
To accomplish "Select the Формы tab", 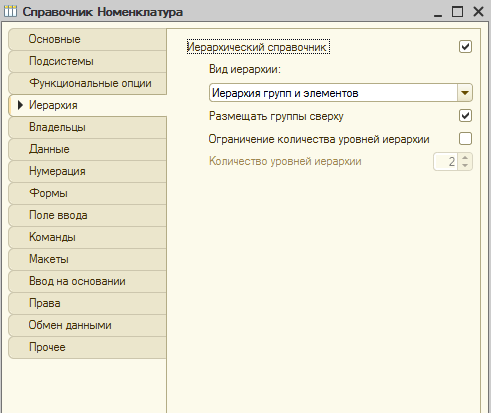I will pyautogui.click(x=87, y=193).
